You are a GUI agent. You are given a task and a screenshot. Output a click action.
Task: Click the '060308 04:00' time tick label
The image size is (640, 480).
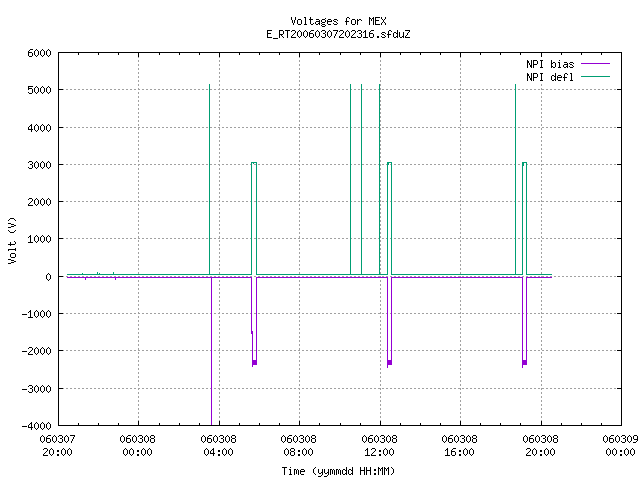218,446
